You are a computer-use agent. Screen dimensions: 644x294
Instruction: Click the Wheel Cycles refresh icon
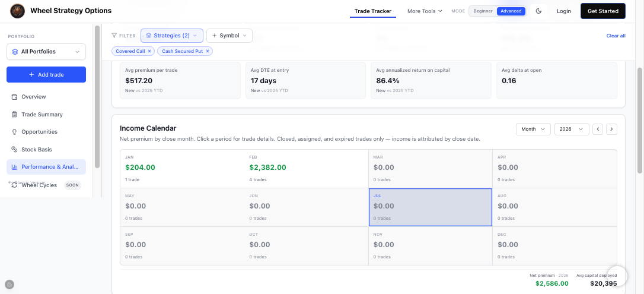click(14, 185)
